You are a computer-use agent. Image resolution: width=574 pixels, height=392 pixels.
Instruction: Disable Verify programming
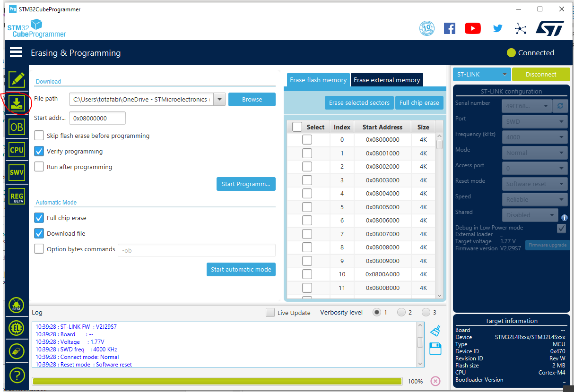pyautogui.click(x=39, y=151)
